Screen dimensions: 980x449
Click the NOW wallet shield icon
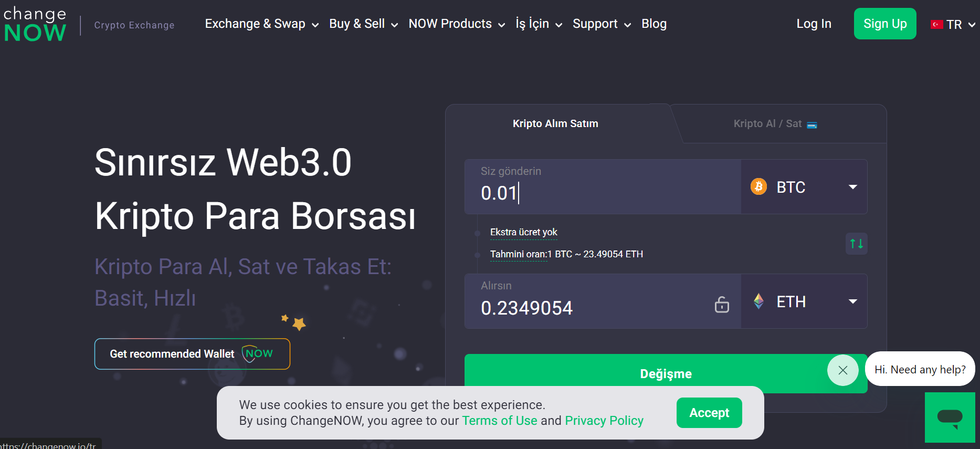coord(258,353)
